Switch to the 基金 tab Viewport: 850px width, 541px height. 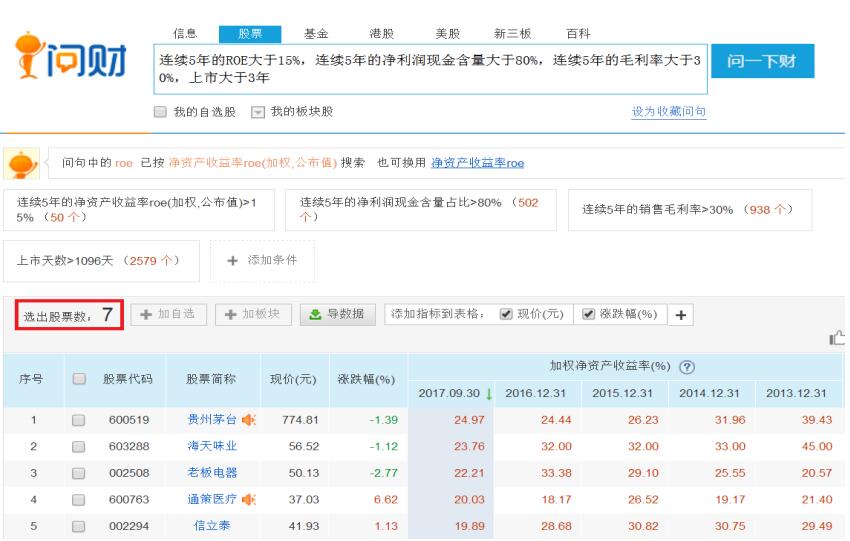pos(316,34)
